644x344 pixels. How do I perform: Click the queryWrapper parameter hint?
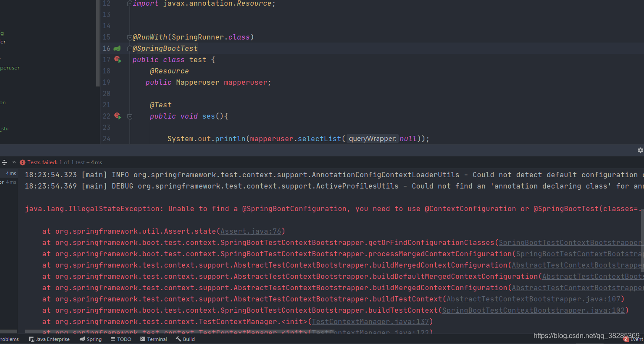(x=373, y=139)
